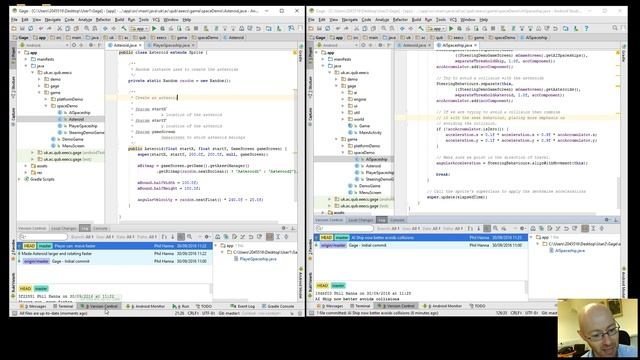Select DemoGame class in left project tree
The image size is (640, 360).
coord(72,139)
